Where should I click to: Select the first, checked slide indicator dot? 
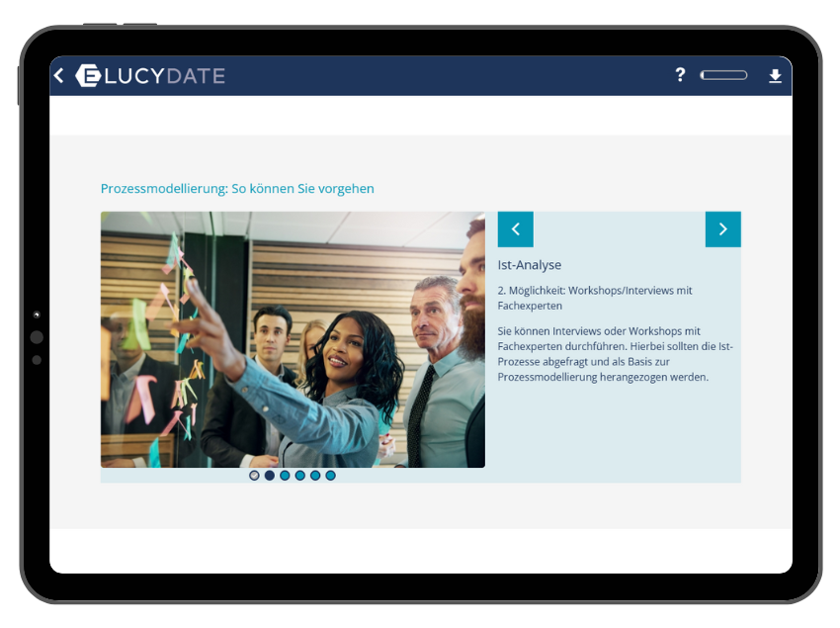[254, 476]
